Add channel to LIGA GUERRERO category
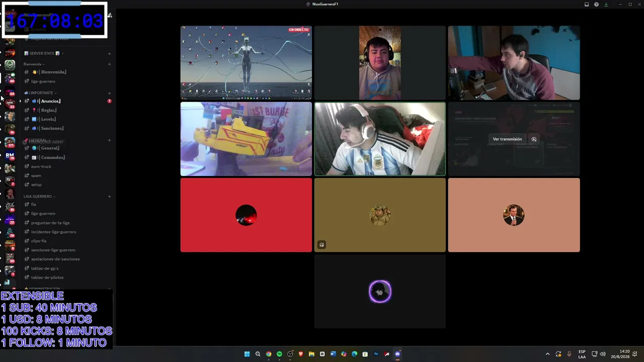The width and height of the screenshot is (644, 362). coord(109,197)
